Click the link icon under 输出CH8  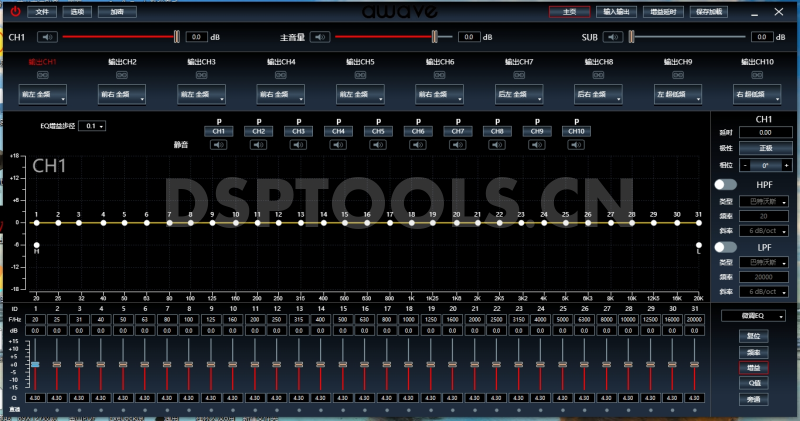pos(598,75)
